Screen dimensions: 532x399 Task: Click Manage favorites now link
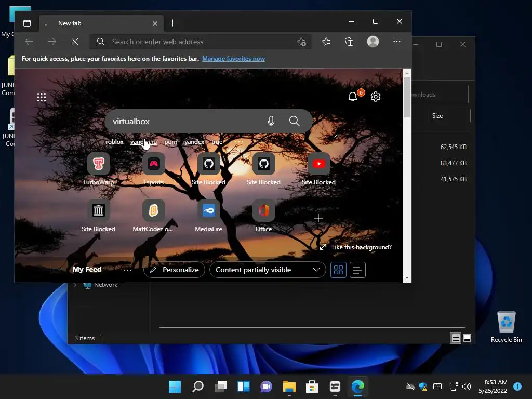(x=233, y=59)
